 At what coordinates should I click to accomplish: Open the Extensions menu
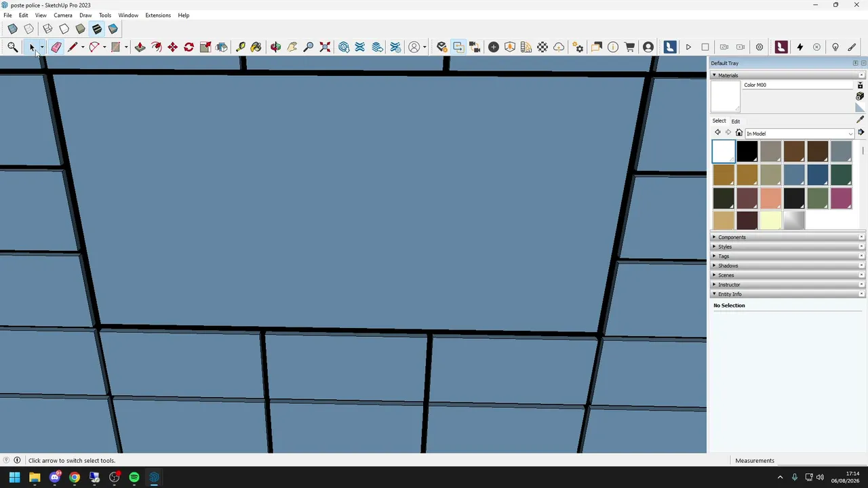pos(158,15)
